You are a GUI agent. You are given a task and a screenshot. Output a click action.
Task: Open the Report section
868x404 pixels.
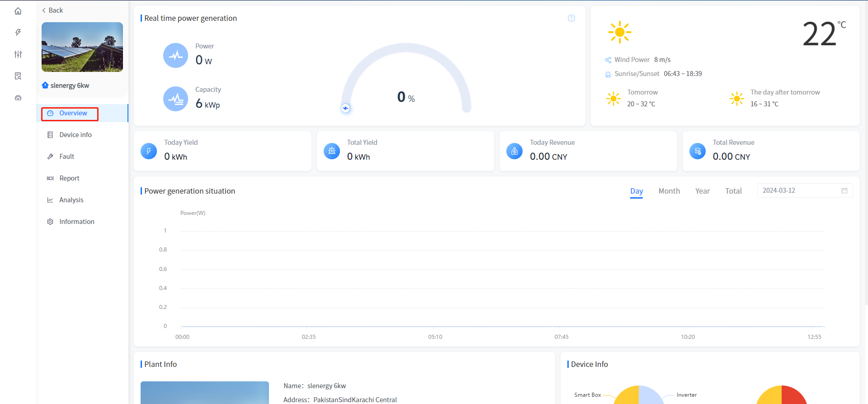[x=69, y=178]
